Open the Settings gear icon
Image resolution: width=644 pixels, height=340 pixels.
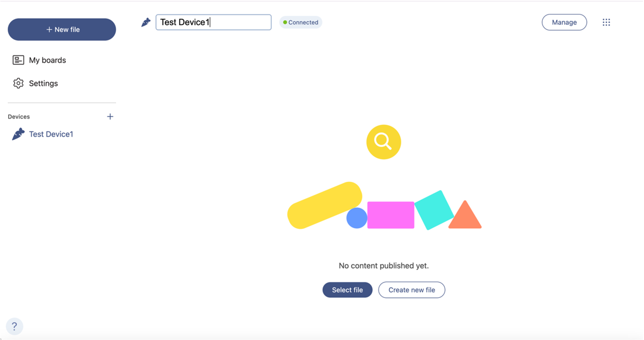coord(18,83)
